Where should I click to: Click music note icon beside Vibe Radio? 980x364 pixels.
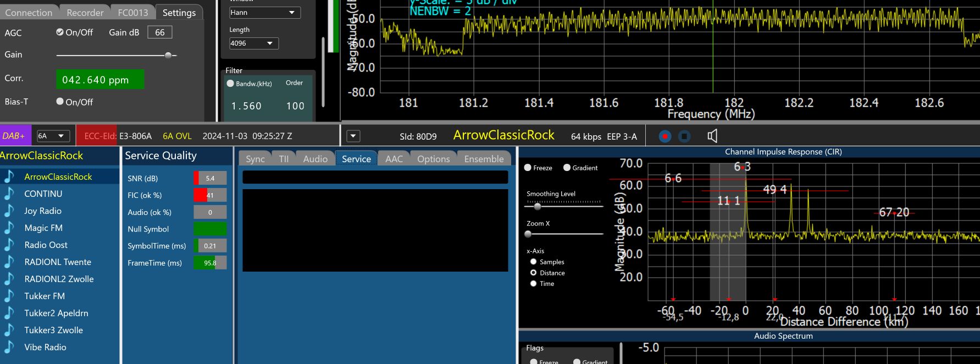click(9, 347)
